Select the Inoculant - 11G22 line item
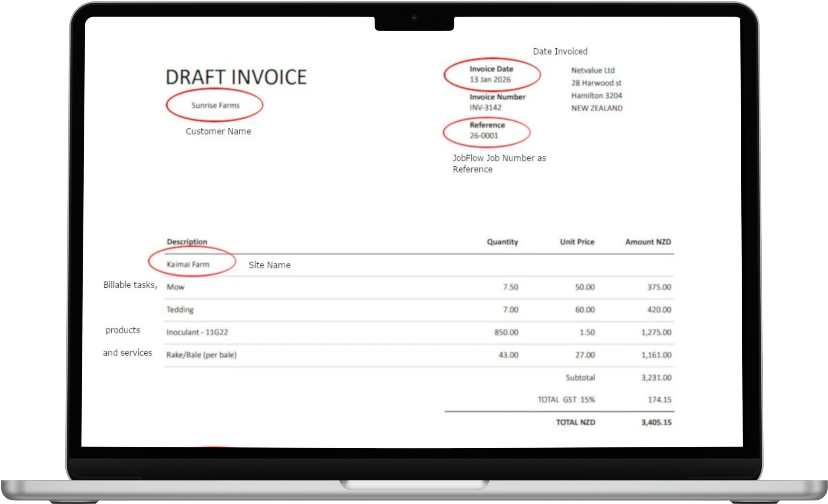 point(197,332)
